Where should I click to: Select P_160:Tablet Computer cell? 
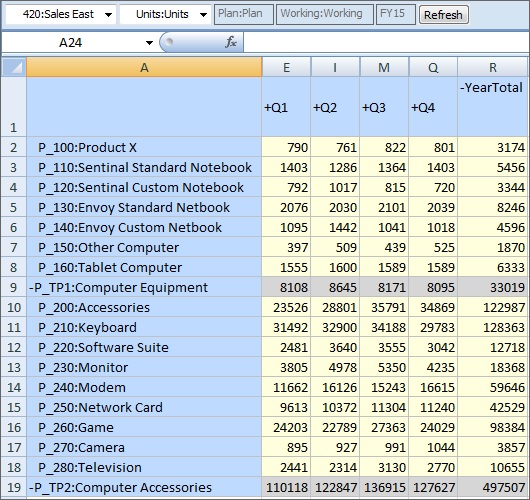144,267
